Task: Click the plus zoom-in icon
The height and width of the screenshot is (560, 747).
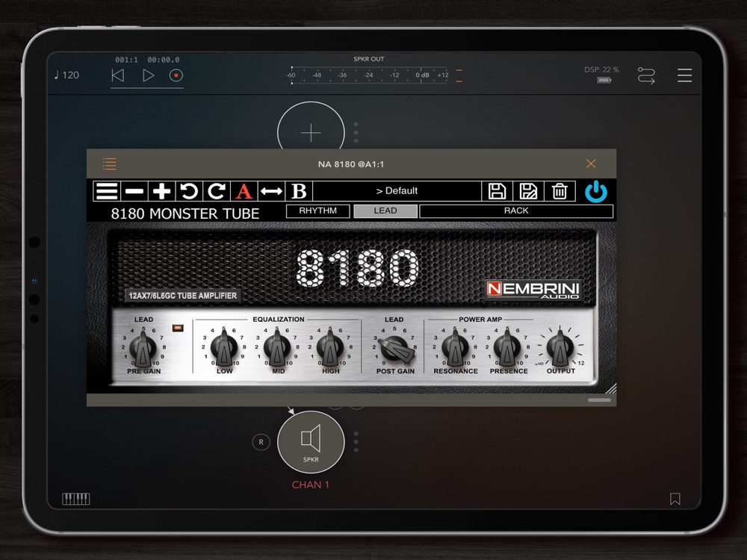Action: 162,191
